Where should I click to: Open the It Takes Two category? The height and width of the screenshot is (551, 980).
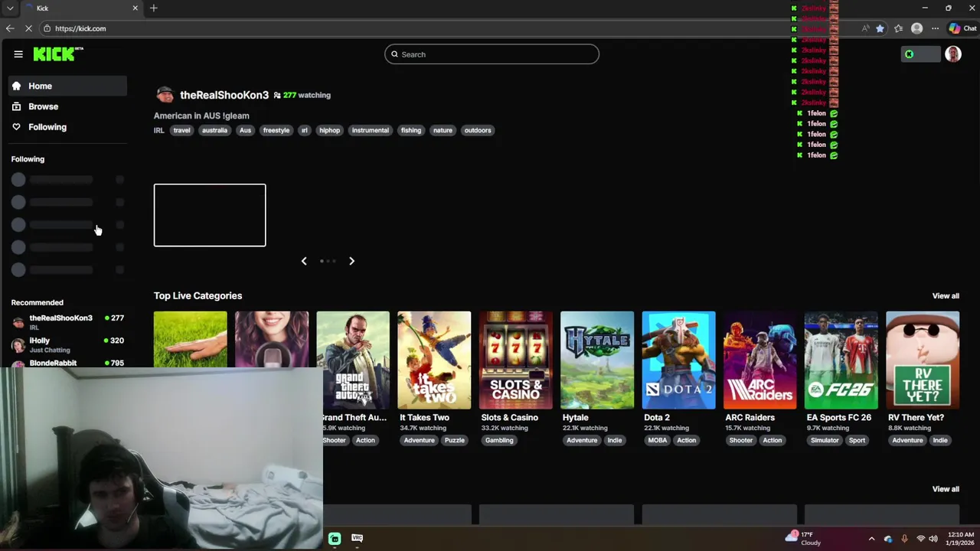click(434, 360)
